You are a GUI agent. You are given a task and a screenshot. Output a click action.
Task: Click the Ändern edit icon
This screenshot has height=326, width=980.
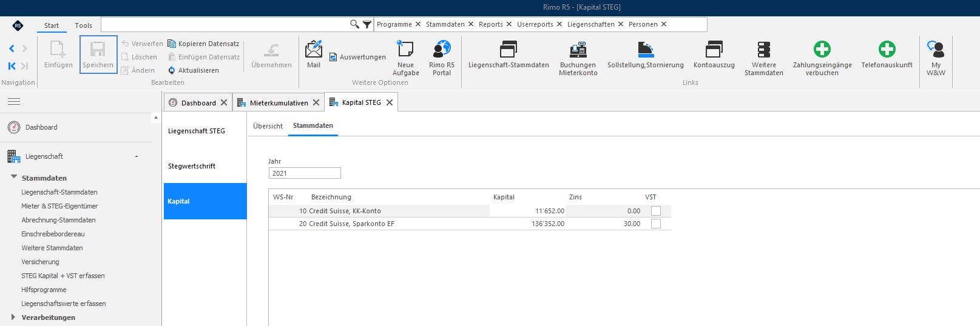[x=125, y=70]
